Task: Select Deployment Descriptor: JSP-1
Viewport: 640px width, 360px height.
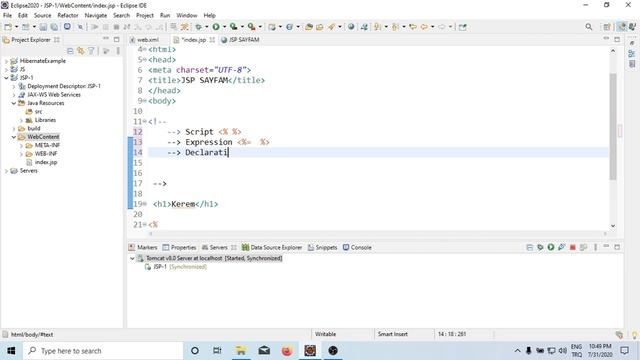Action: tap(64, 86)
